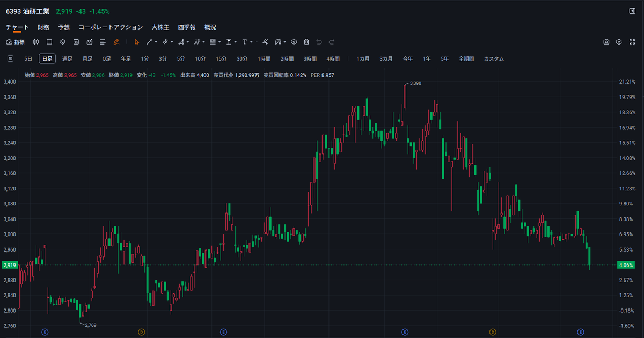Expand the wave pattern tool dropdown arrow
The height and width of the screenshot is (338, 644).
pos(203,42)
